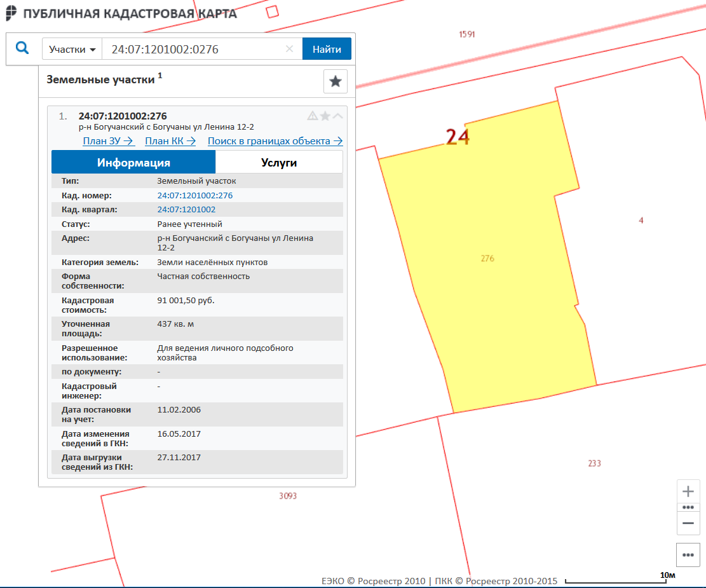Click the magnifying glass search icon
The image size is (706, 588).
click(x=23, y=48)
